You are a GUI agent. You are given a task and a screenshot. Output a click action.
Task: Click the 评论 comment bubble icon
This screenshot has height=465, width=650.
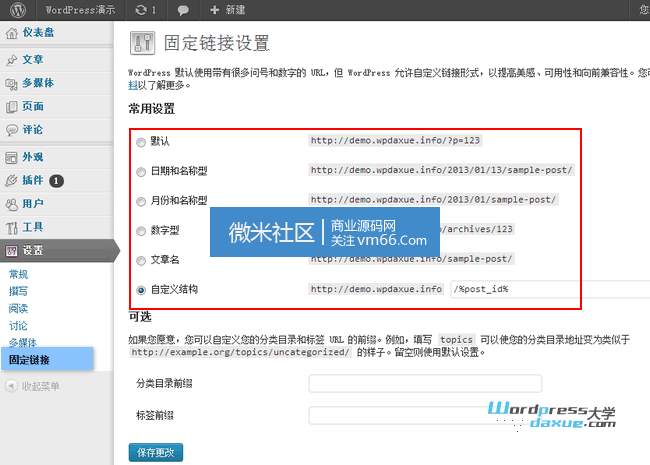pos(12,130)
